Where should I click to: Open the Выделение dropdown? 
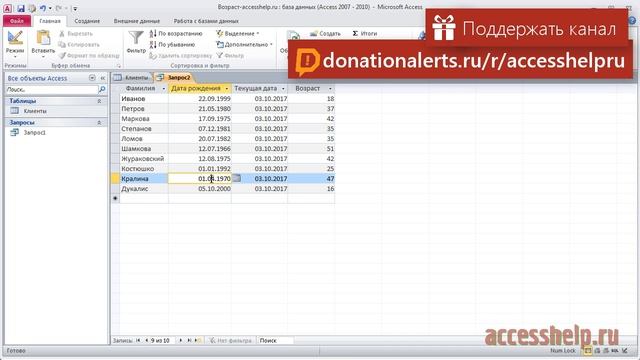tap(238, 33)
